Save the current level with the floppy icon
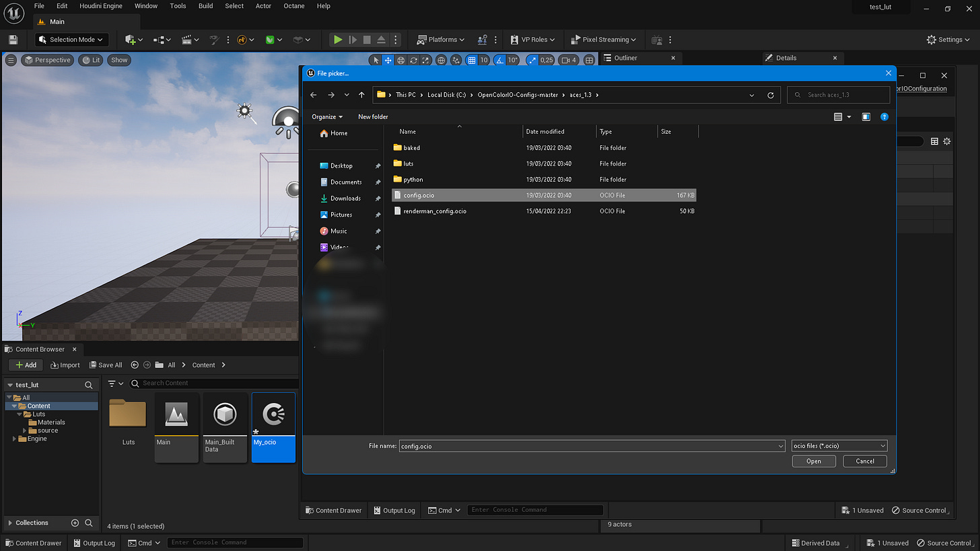The image size is (980, 551). click(x=13, y=40)
